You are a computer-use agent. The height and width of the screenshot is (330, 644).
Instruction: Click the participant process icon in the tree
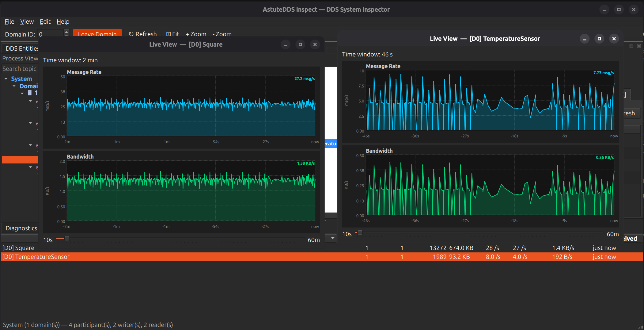30,93
